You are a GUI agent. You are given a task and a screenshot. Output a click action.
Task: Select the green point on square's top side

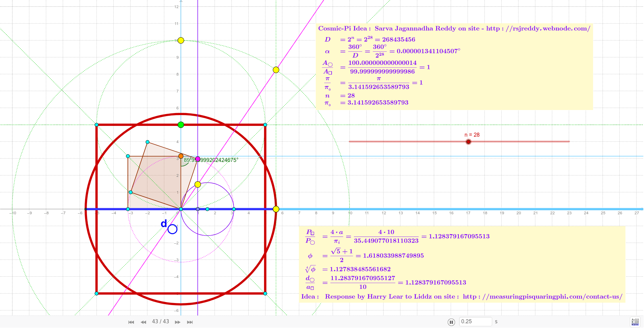pos(181,125)
